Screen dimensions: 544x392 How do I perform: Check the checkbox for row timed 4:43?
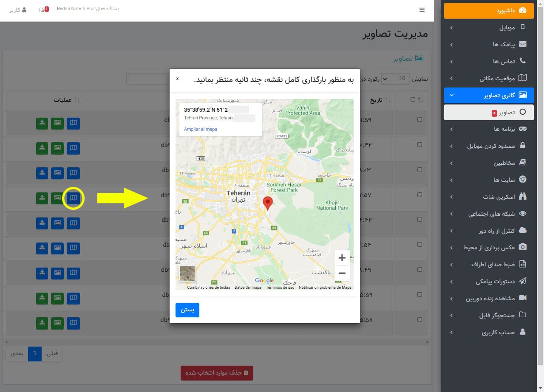tap(419, 220)
